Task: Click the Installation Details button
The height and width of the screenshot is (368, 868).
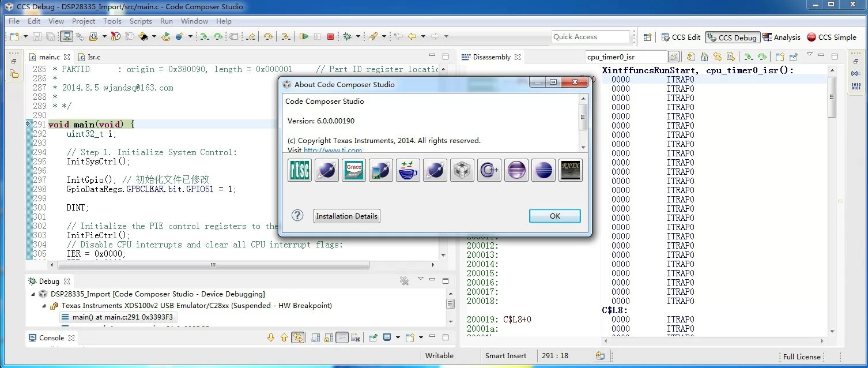Action: pos(347,216)
